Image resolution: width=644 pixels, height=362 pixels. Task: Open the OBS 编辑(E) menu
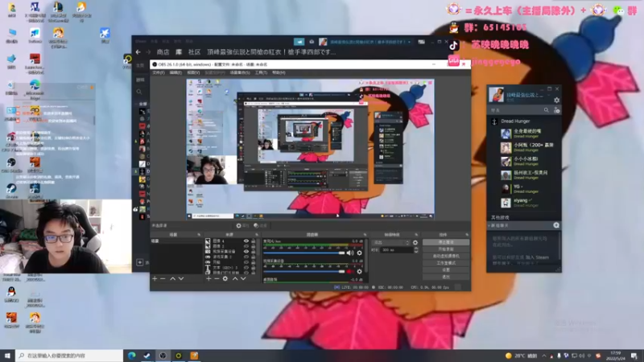(175, 72)
